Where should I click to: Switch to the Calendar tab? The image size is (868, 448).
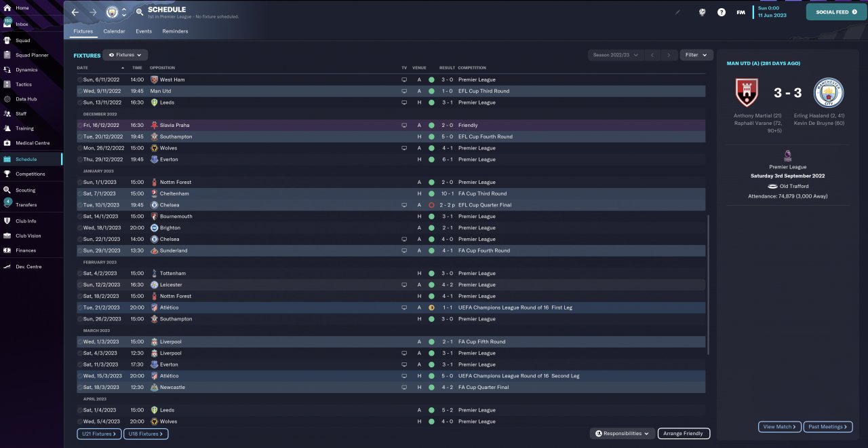(114, 31)
